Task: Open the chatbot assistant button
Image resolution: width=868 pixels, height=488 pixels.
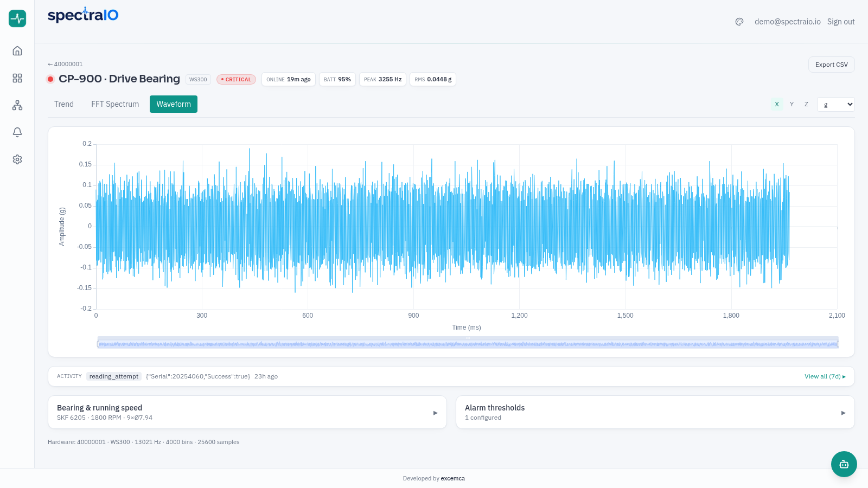Action: (x=844, y=464)
